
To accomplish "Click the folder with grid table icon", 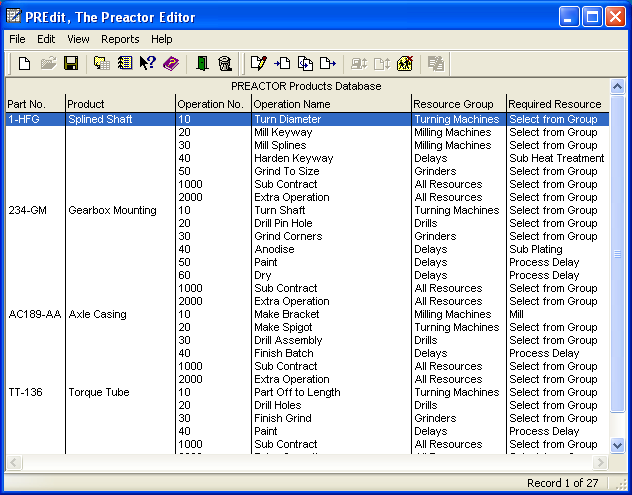I will coord(102,63).
